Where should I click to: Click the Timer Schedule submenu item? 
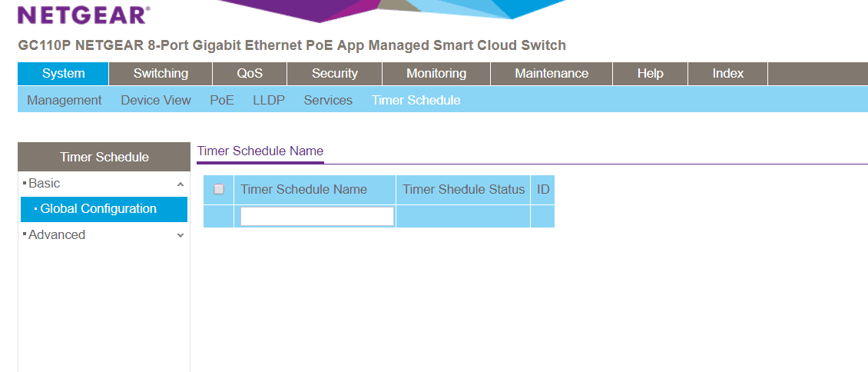click(x=416, y=100)
